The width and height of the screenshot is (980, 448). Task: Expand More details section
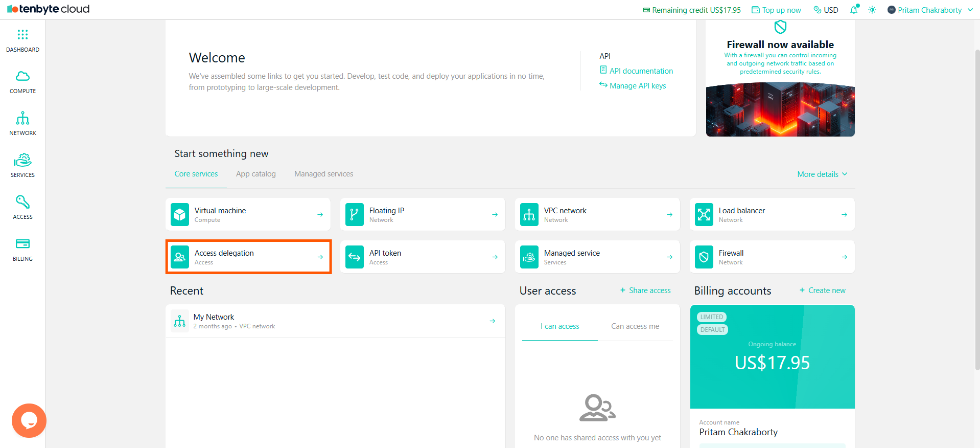[822, 174]
